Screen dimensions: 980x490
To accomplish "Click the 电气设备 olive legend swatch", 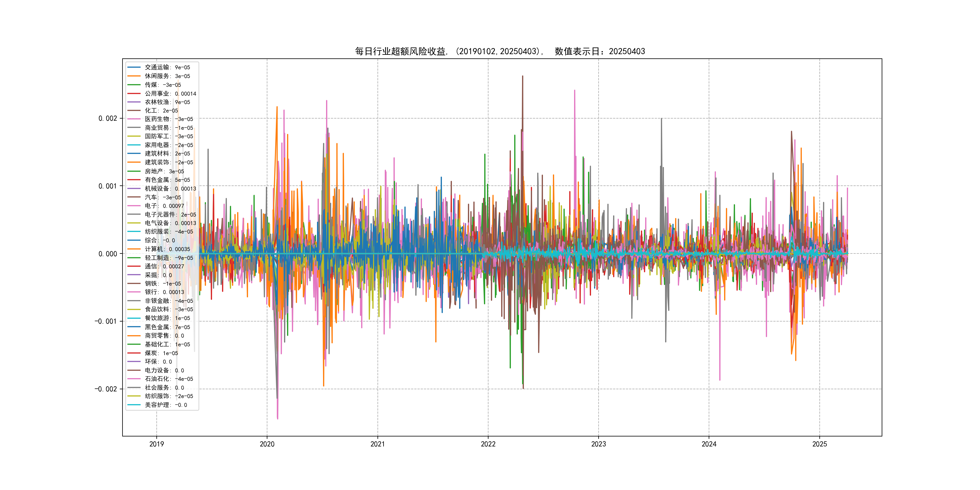I will point(134,223).
